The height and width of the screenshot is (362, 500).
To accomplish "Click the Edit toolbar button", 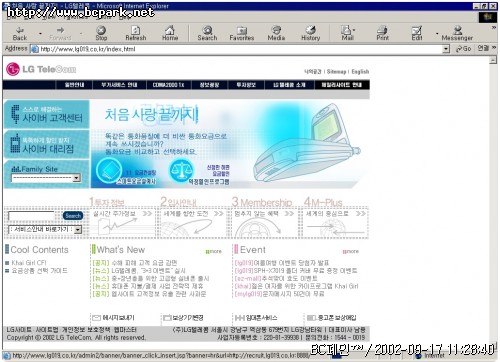I will (x=417, y=33).
